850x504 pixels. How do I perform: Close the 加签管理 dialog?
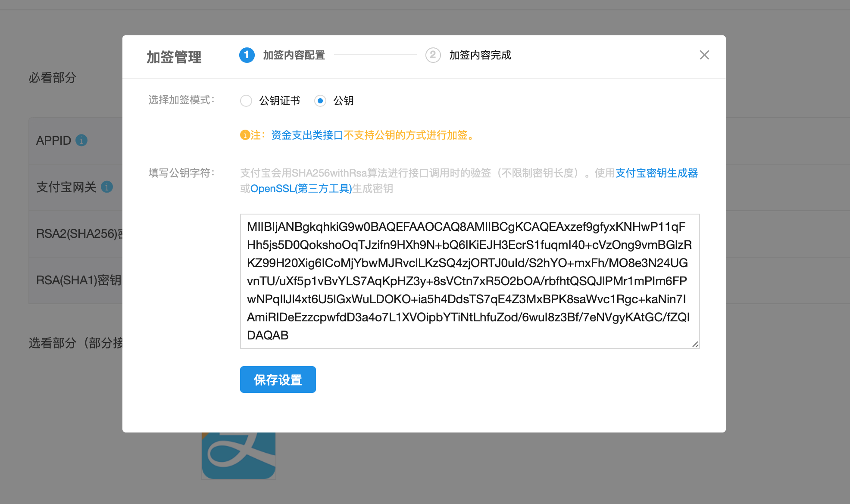[x=704, y=55]
